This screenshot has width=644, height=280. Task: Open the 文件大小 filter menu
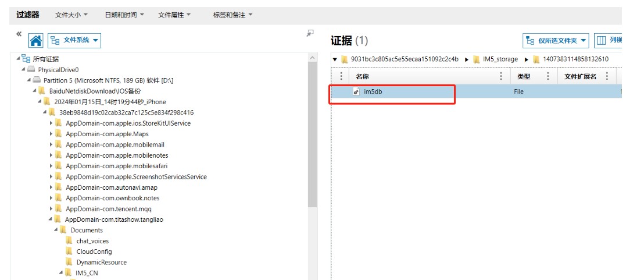71,15
